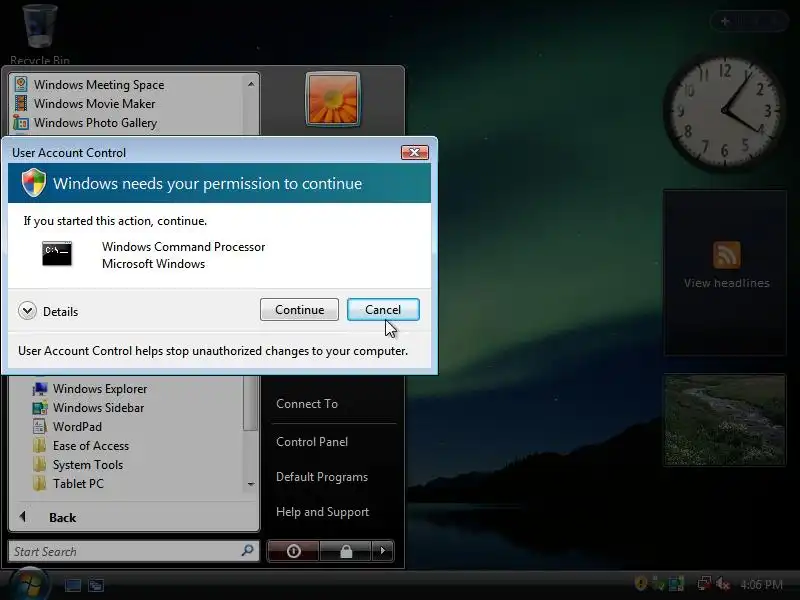Click the slideshow picture gadget
Viewport: 800px width, 600px height.
724,420
